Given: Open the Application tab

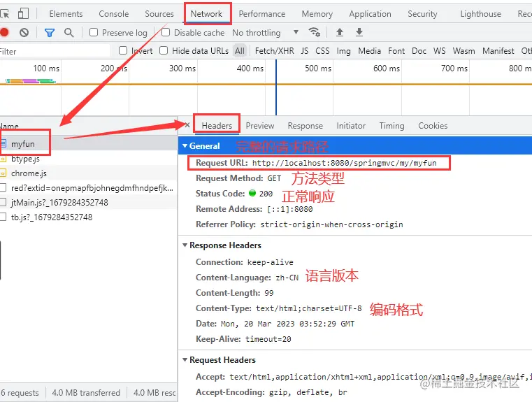Looking at the screenshot, I should coord(370,14).
